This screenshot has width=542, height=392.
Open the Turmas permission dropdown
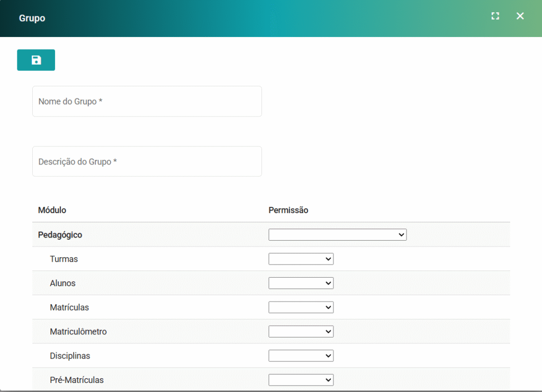(301, 259)
